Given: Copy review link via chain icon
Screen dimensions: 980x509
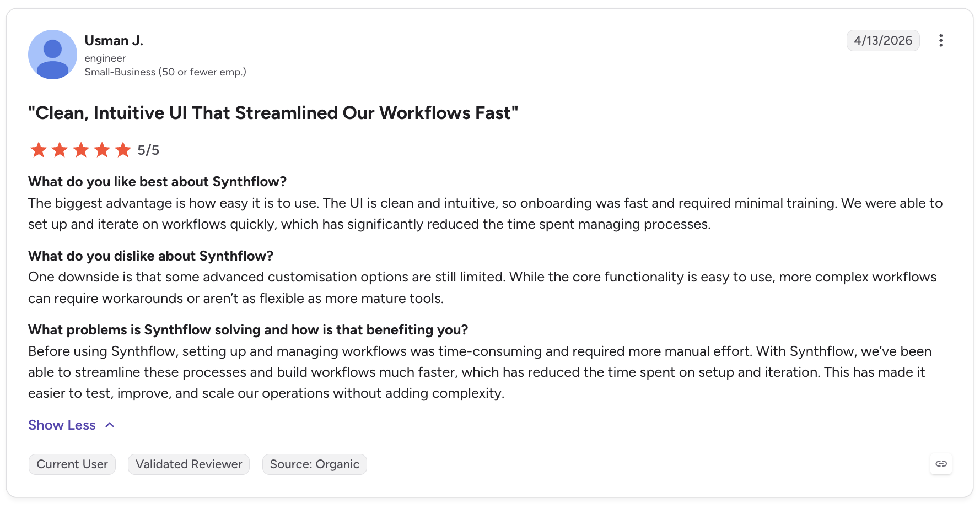Looking at the screenshot, I should coord(941,464).
